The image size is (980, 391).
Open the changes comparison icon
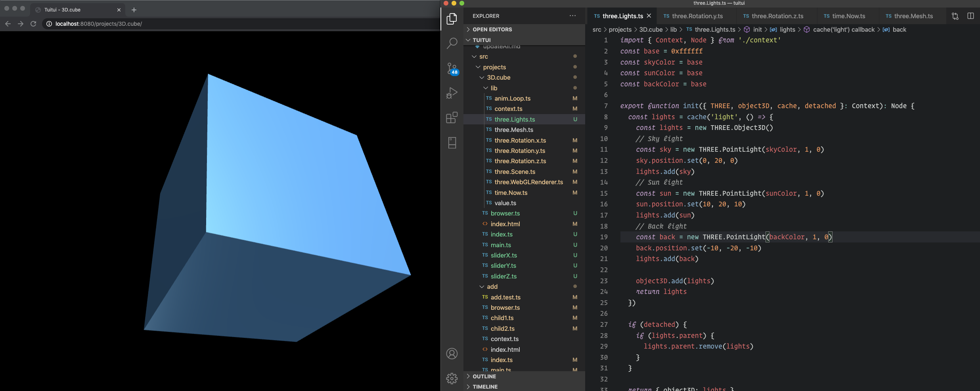955,16
